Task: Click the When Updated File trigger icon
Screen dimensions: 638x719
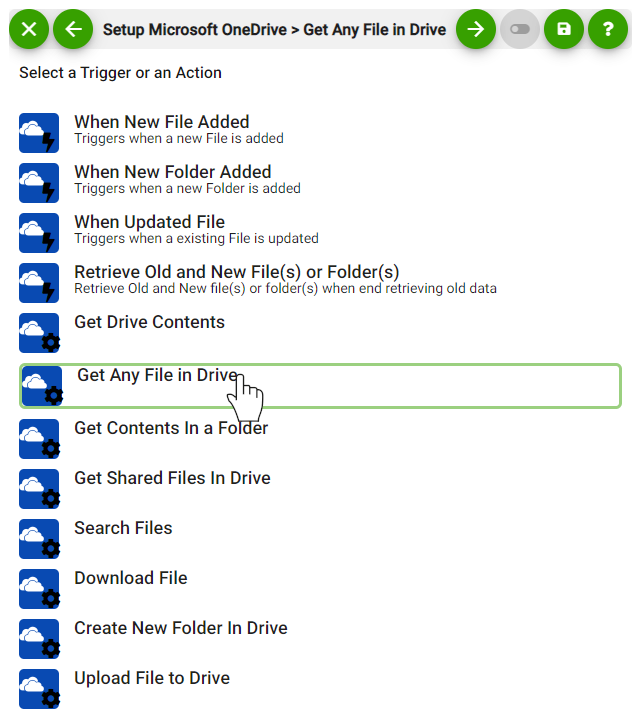Action: pos(39,233)
